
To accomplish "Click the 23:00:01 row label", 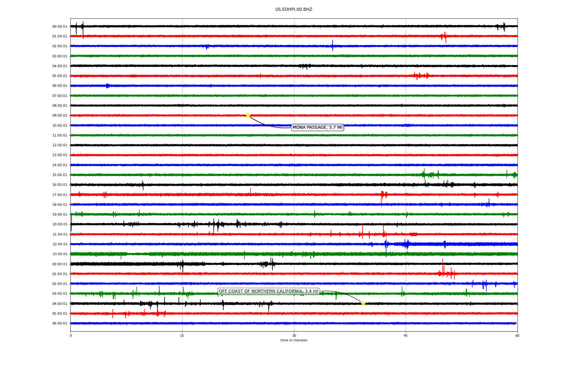I will tap(60, 254).
